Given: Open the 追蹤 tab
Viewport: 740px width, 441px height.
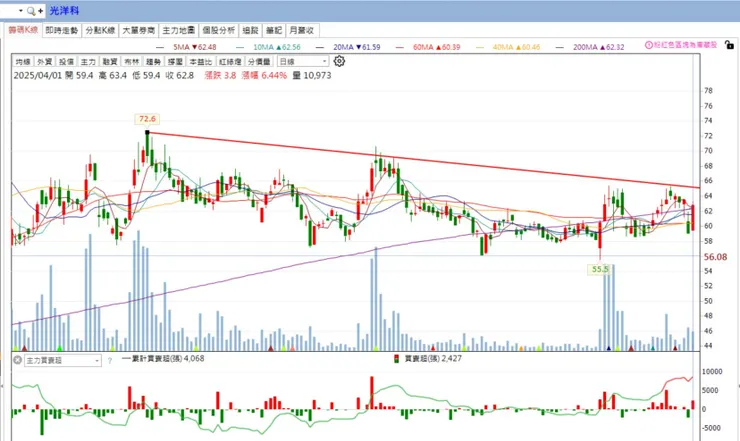Looking at the screenshot, I should [250, 30].
